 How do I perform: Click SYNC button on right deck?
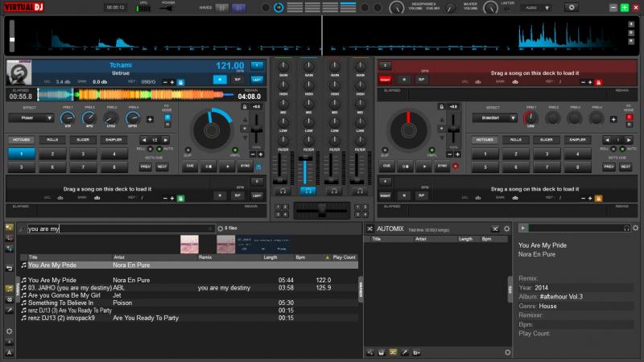pyautogui.click(x=442, y=167)
